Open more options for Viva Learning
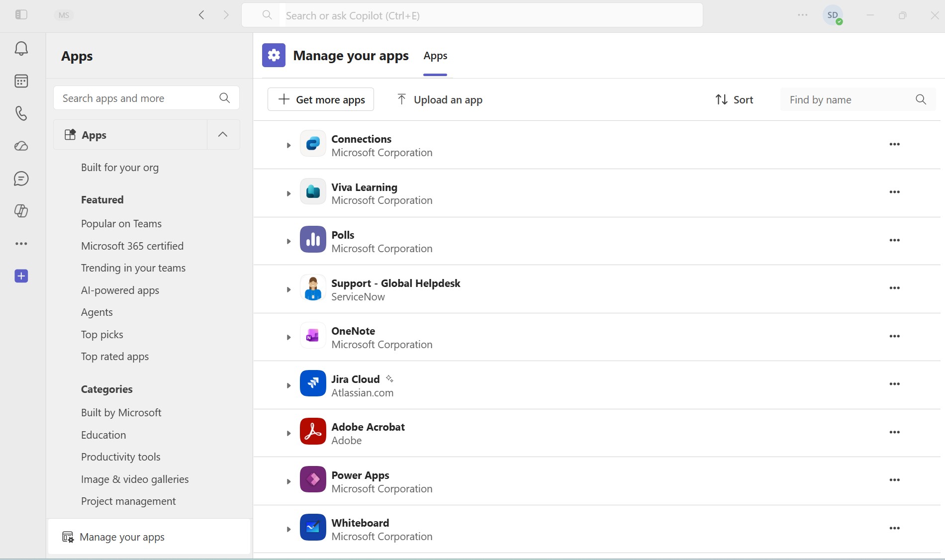945x560 pixels. click(x=894, y=192)
